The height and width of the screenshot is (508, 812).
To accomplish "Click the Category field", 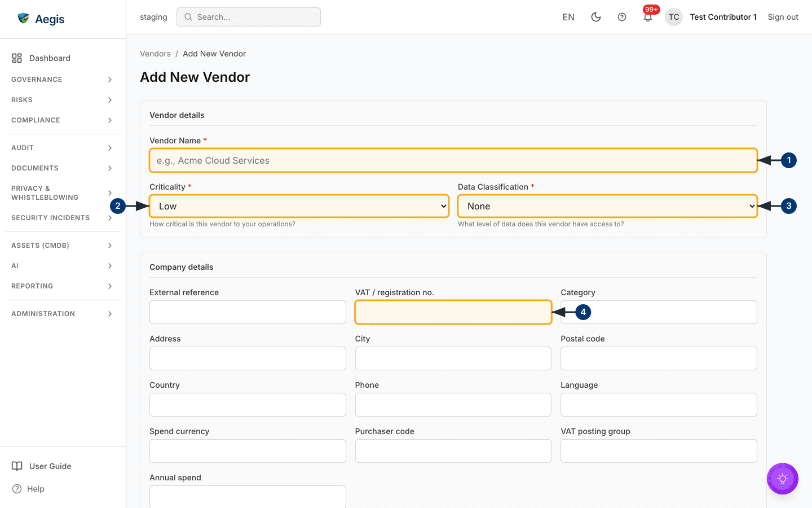I will (x=659, y=312).
